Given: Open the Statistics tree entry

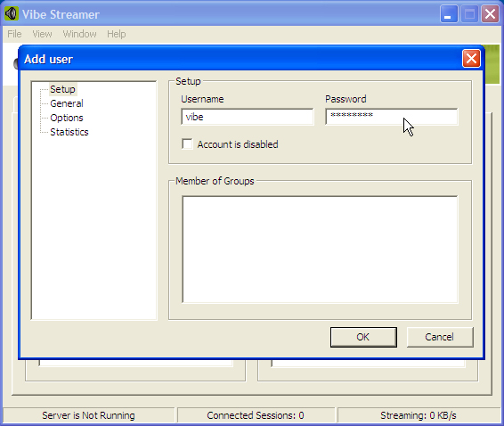Looking at the screenshot, I should tap(69, 132).
